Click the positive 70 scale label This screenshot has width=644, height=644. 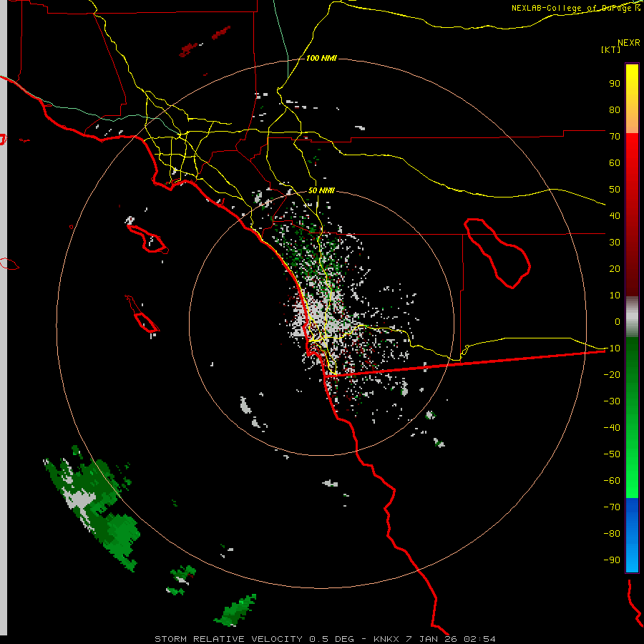click(615, 137)
